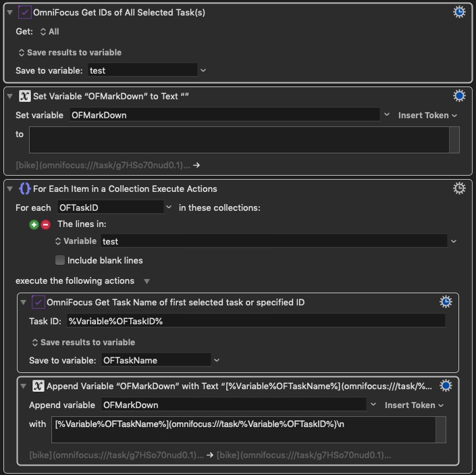
Task: Click curly braces icon of For Each action
Action: click(24, 189)
